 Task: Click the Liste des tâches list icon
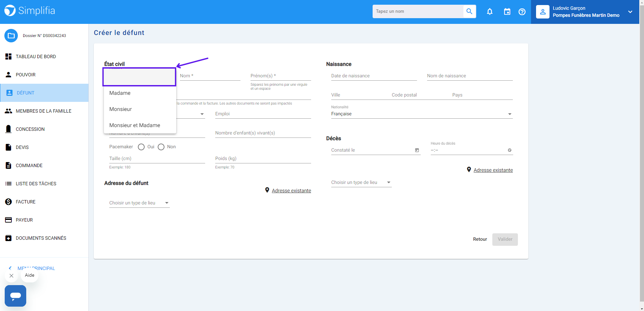[x=8, y=184]
